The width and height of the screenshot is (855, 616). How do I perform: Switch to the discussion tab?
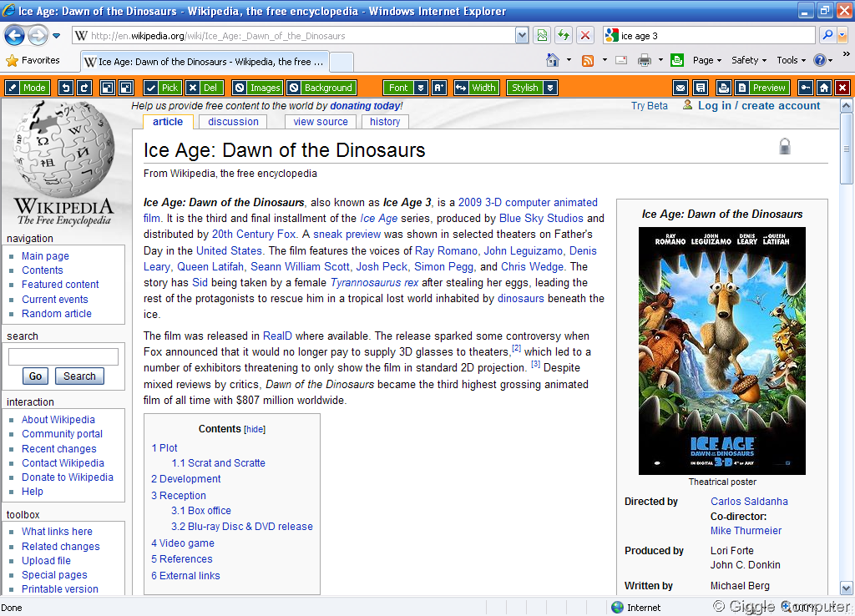pos(234,122)
